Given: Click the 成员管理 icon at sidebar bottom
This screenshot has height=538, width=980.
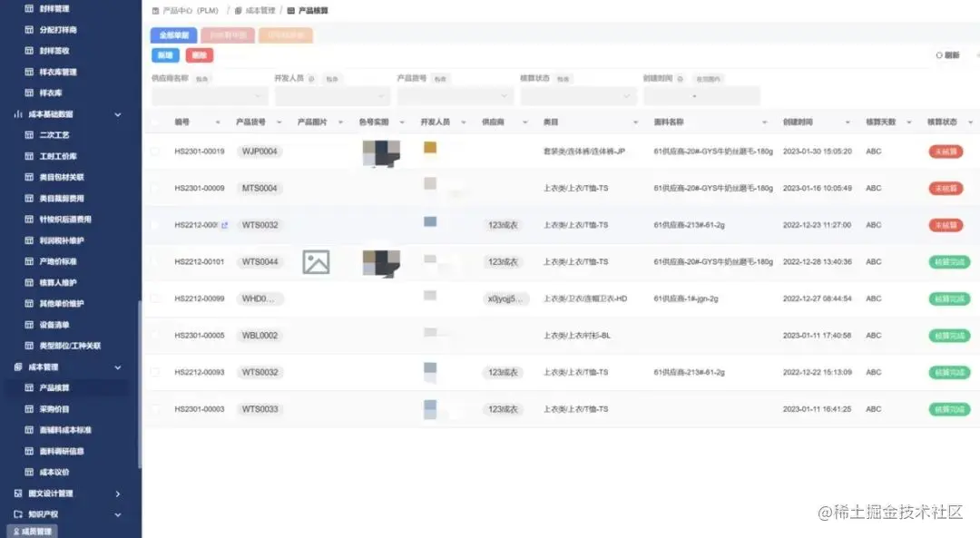Looking at the screenshot, I should 16,529.
